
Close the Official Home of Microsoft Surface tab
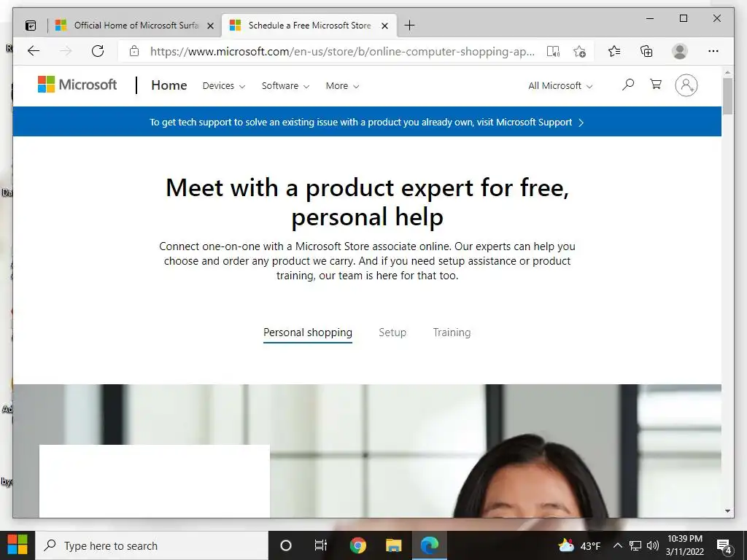click(x=210, y=26)
